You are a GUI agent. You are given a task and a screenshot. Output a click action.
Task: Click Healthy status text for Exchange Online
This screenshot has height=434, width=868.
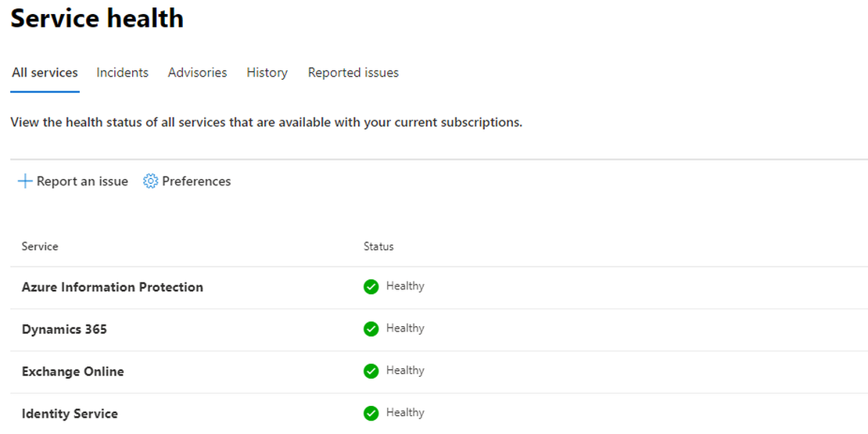click(405, 371)
